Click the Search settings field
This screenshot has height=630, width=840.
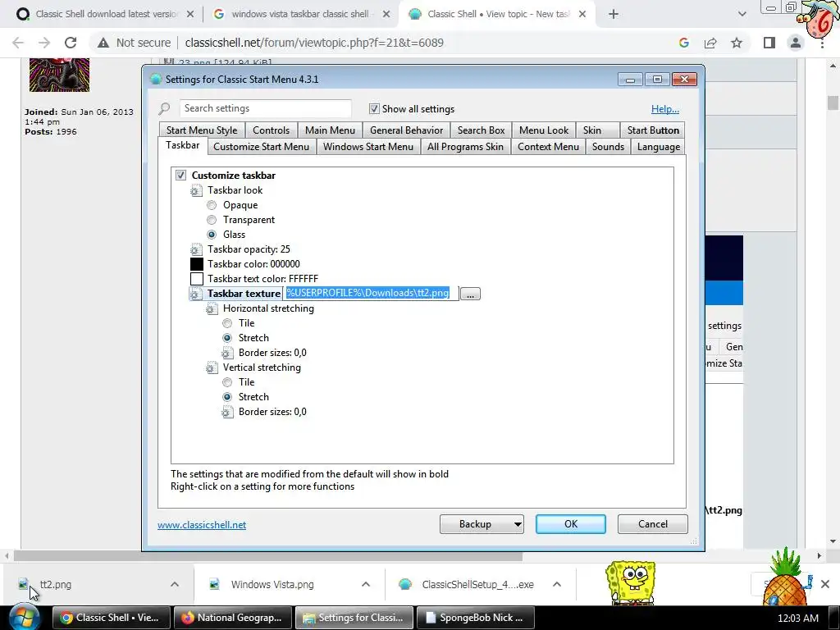tap(265, 109)
